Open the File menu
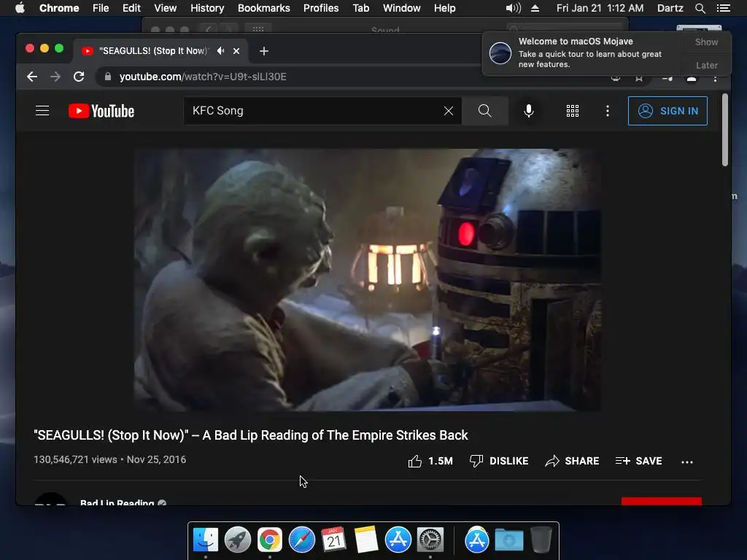The image size is (747, 560). coord(101,8)
